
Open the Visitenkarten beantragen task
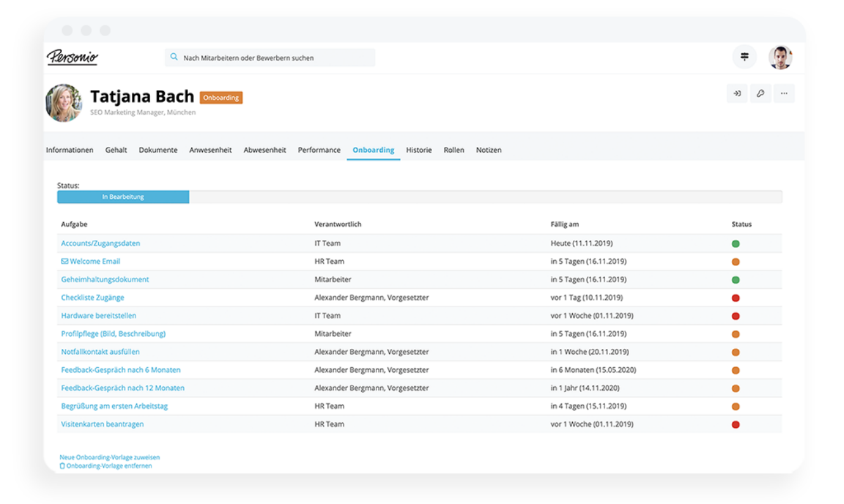click(x=103, y=424)
